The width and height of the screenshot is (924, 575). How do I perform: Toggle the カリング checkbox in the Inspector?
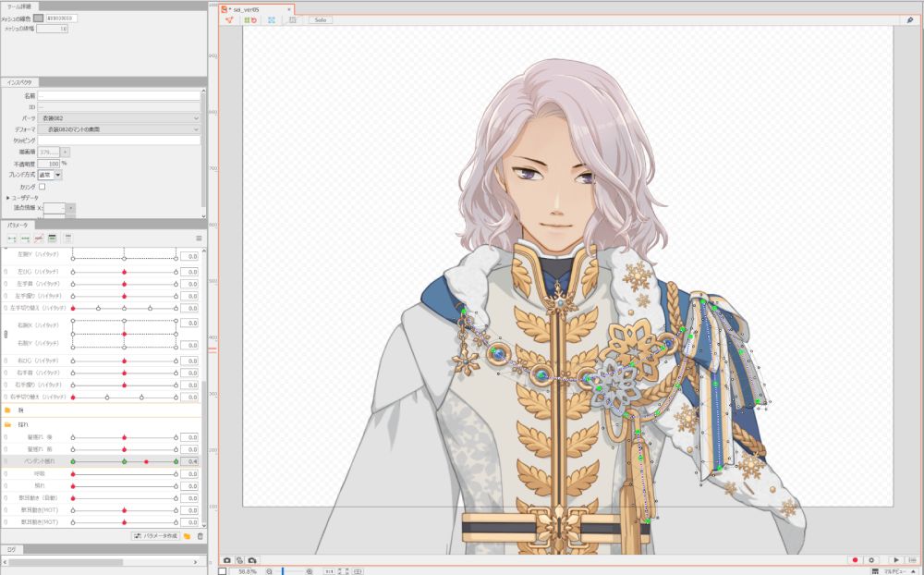(42, 187)
